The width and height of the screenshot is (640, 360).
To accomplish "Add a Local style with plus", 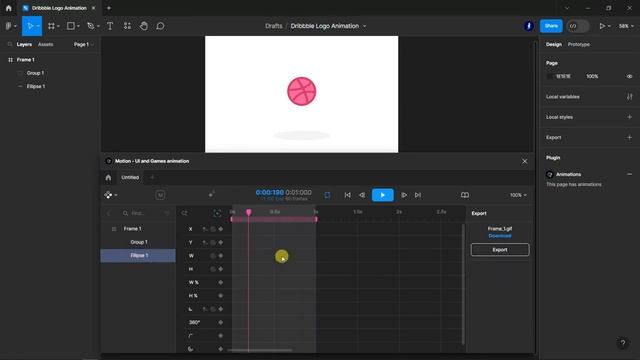I will pos(629,117).
